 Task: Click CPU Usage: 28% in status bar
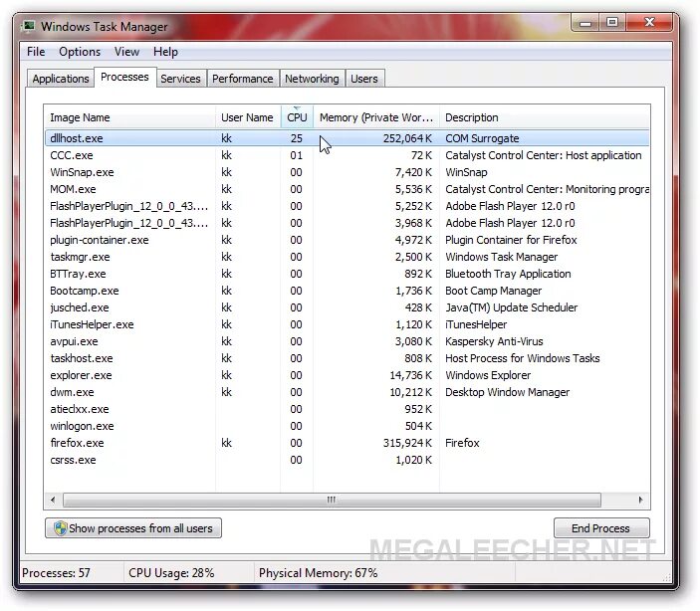coord(171,573)
